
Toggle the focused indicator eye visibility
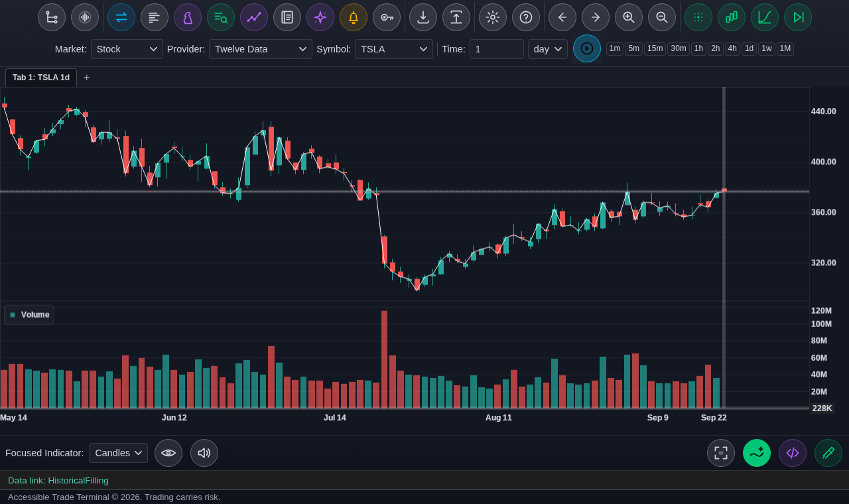168,453
